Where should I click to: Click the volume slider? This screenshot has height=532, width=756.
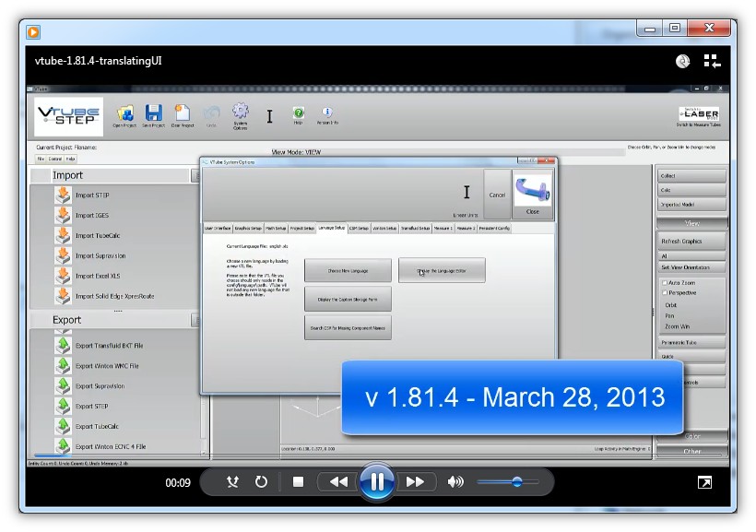516,482
